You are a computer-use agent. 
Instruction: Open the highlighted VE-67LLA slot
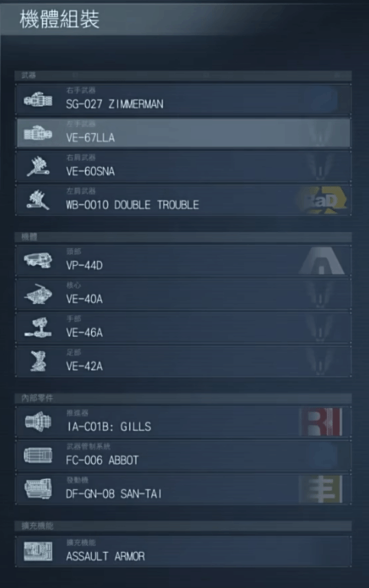click(x=184, y=133)
